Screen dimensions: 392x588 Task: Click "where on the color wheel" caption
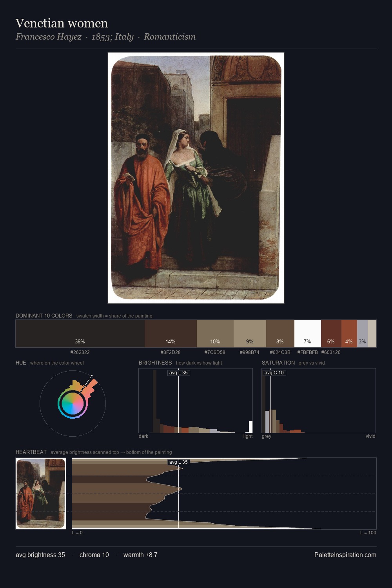coord(57,363)
